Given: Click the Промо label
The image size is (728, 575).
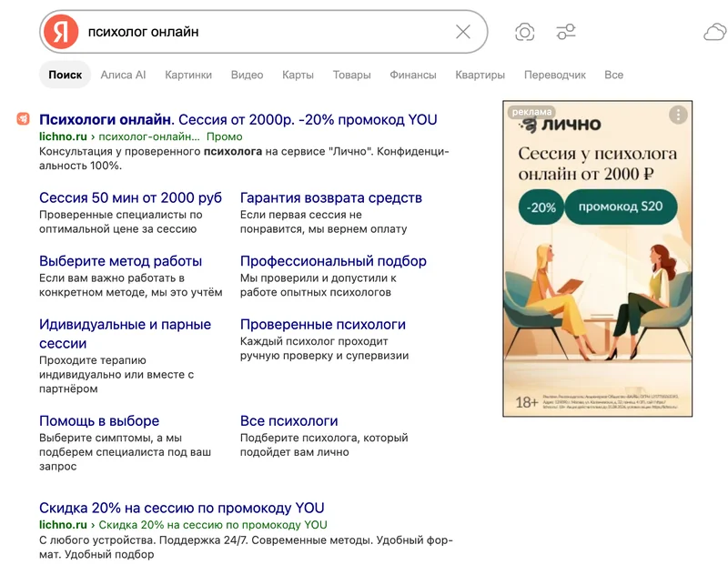Looking at the screenshot, I should click(224, 136).
